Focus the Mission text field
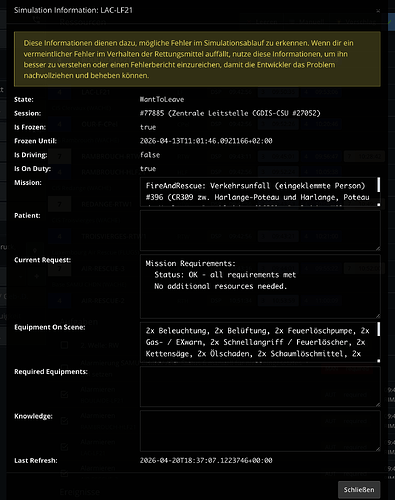Screen dimensions: 395x500 coord(260,192)
